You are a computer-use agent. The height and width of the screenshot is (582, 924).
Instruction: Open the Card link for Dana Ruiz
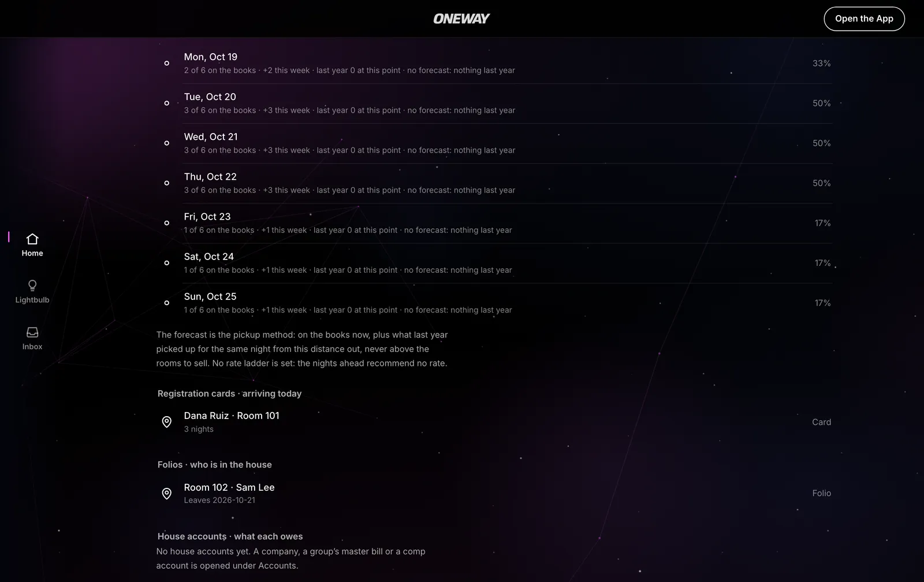click(x=821, y=422)
